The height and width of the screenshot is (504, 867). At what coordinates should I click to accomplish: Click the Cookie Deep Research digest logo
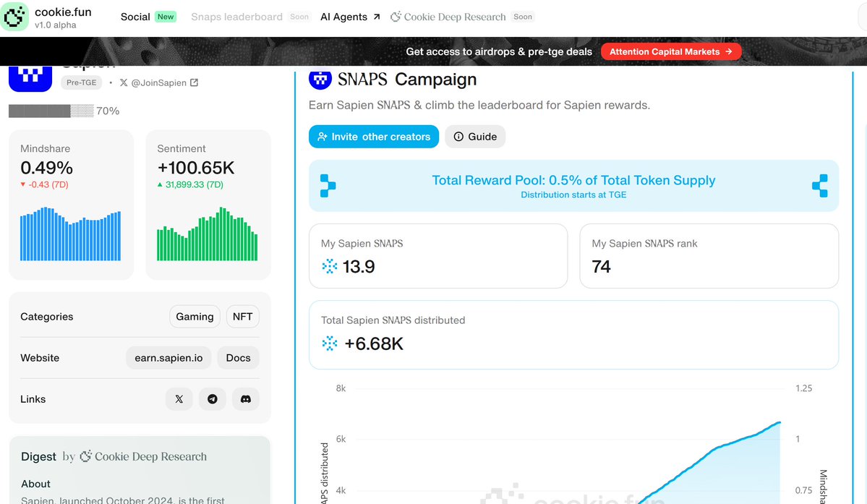click(x=143, y=456)
